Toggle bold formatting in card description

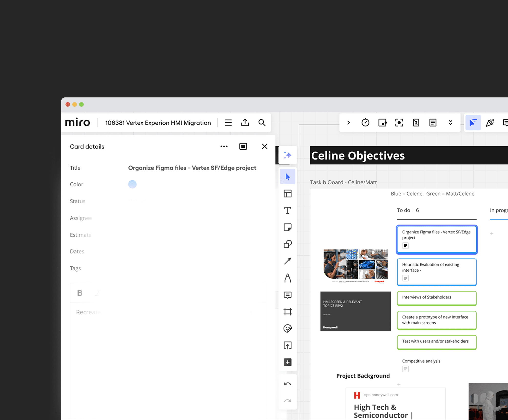(x=80, y=293)
